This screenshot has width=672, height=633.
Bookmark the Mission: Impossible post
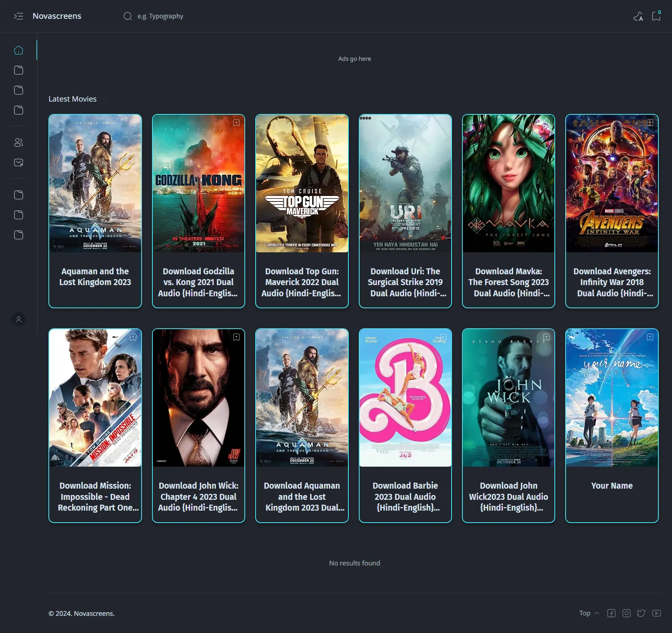click(x=133, y=337)
